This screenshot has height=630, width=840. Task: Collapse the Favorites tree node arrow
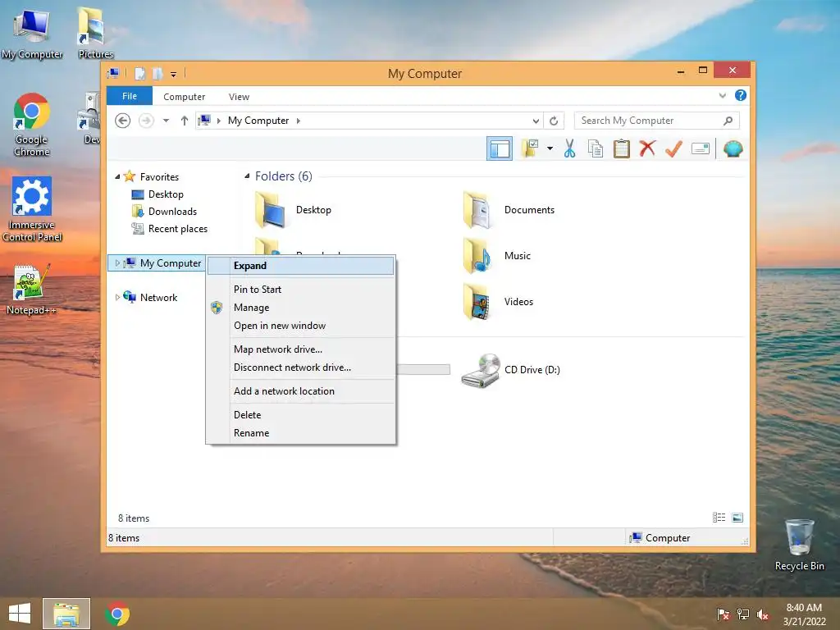(117, 177)
